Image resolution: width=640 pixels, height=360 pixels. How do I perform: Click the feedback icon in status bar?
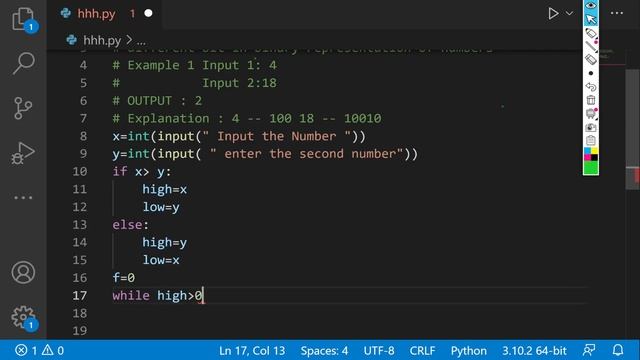click(589, 350)
